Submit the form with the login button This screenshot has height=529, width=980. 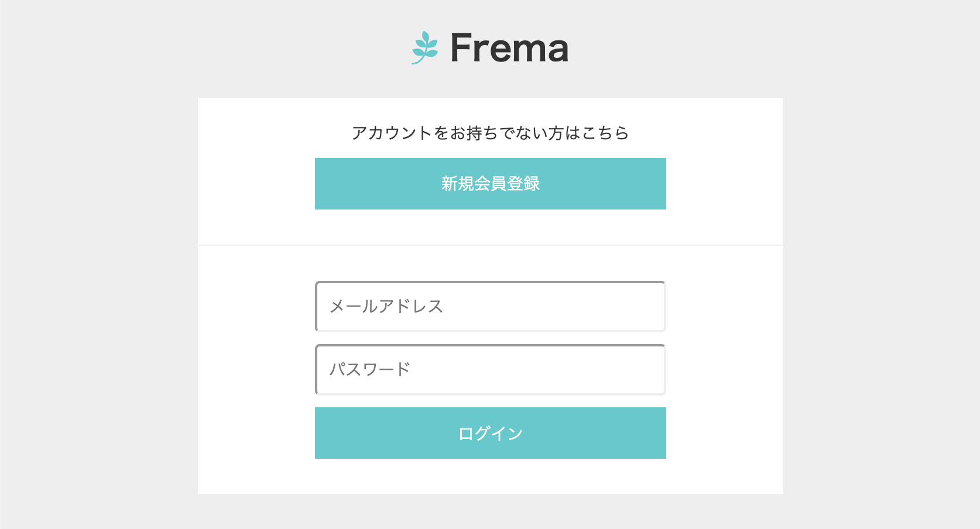(490, 433)
